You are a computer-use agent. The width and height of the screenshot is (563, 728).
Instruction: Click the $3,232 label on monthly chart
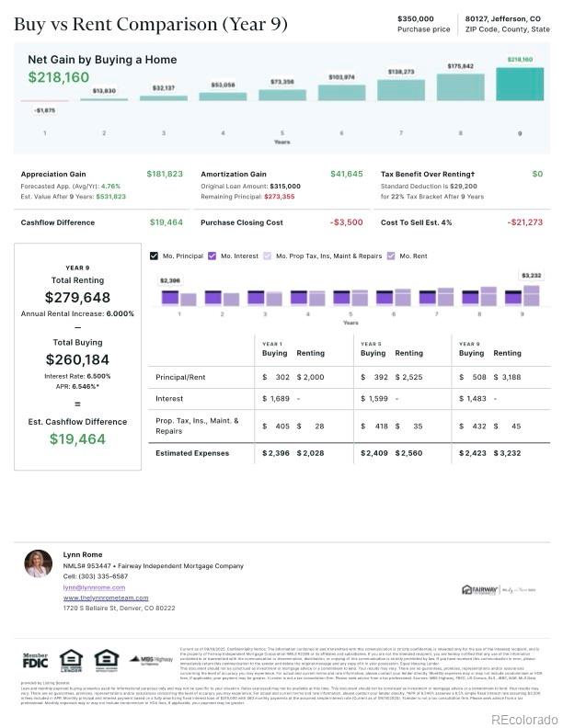pos(532,275)
